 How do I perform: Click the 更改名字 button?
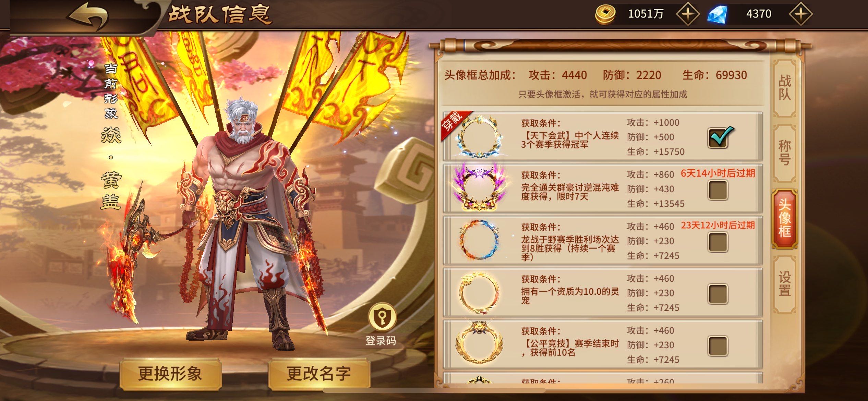coord(319,374)
